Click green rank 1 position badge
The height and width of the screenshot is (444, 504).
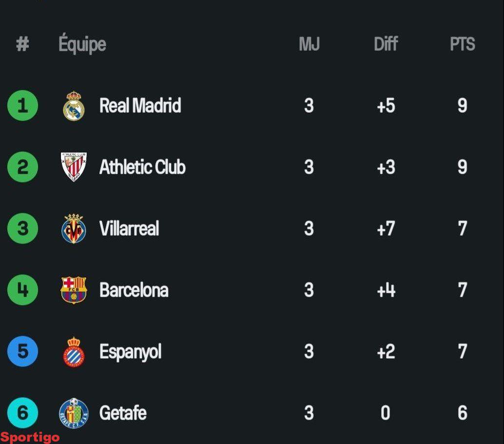tap(22, 106)
